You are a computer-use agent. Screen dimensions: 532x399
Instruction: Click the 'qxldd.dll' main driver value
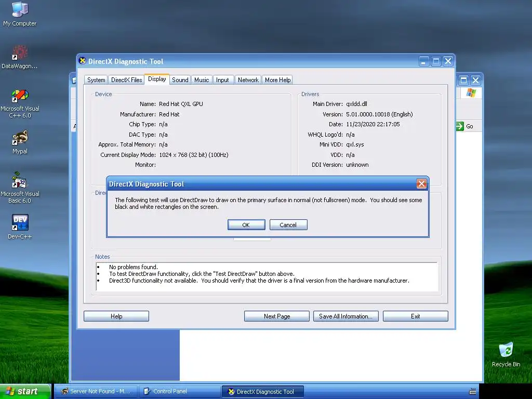tap(356, 104)
